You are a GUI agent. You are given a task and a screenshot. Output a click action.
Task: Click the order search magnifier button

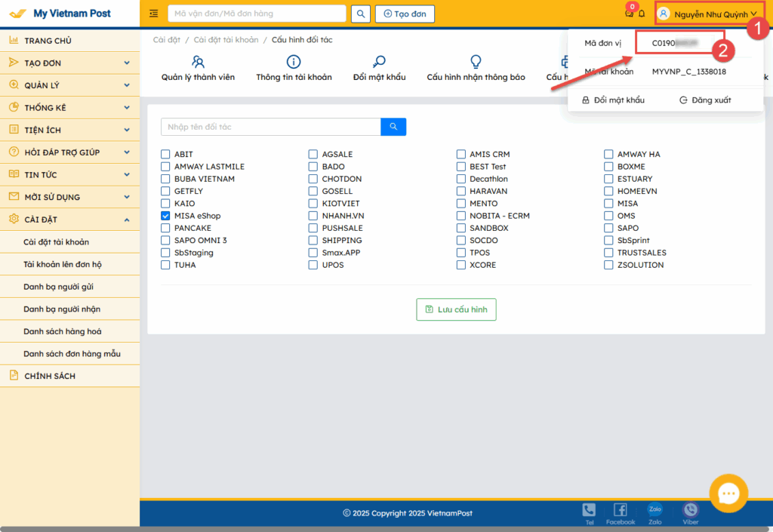coord(361,14)
